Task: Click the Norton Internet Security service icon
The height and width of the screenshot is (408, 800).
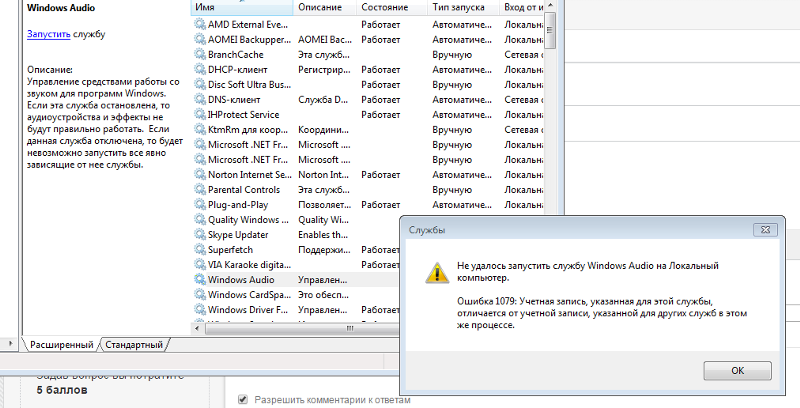Action: pos(199,174)
